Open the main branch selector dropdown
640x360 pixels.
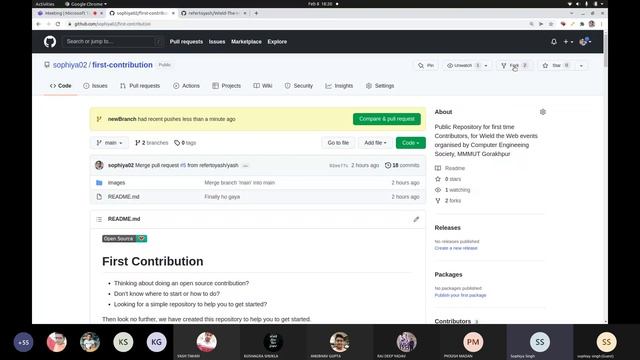coord(109,143)
